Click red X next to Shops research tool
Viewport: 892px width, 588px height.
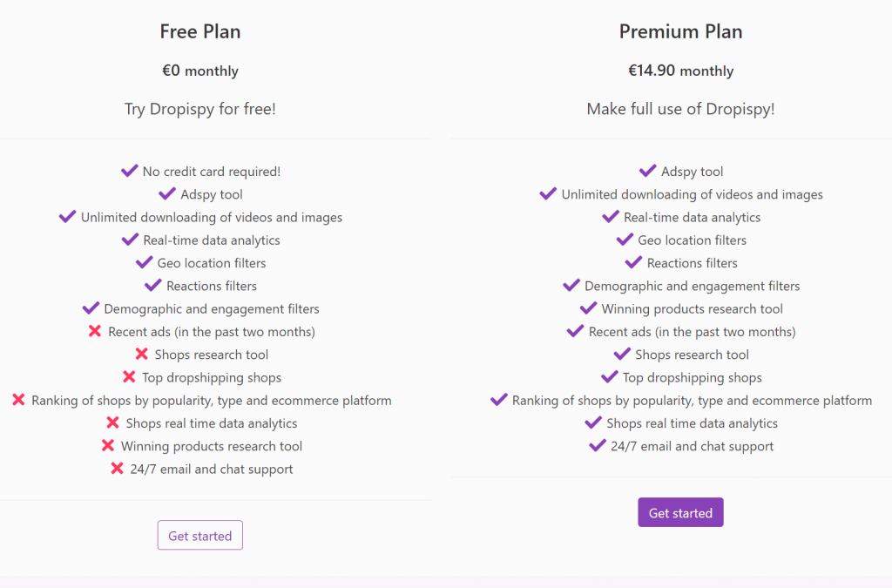click(142, 354)
